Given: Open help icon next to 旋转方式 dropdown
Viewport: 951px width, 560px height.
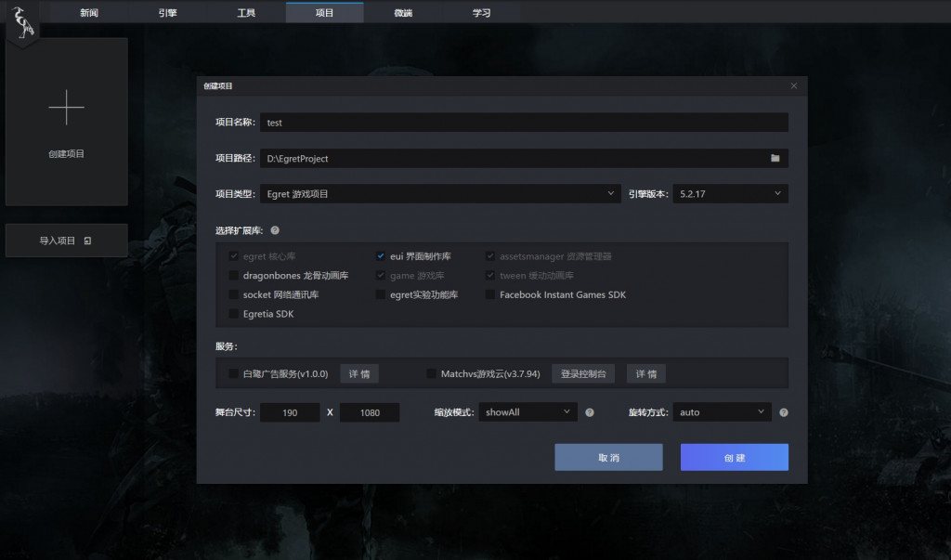Looking at the screenshot, I should tap(784, 412).
